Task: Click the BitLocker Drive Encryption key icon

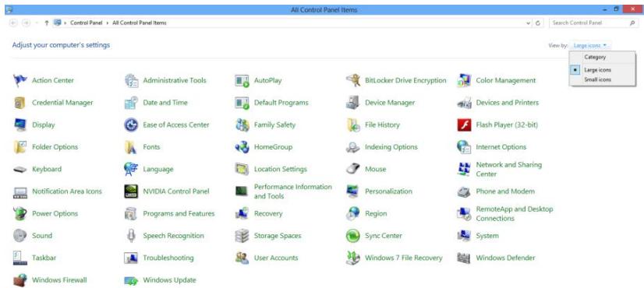Action: tap(353, 80)
